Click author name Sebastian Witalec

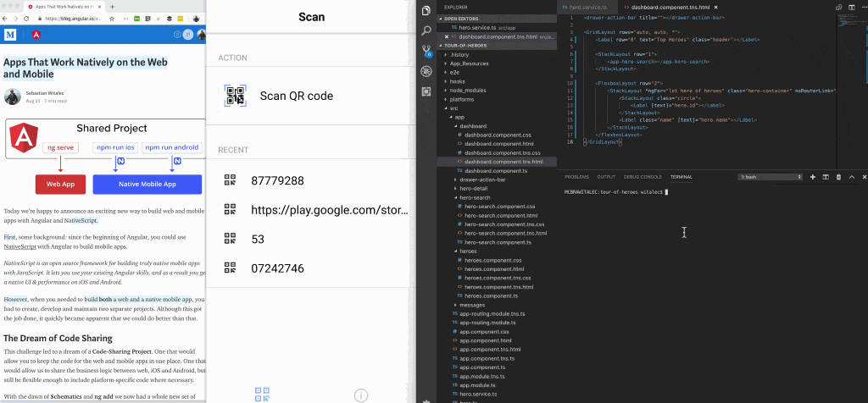[x=47, y=93]
